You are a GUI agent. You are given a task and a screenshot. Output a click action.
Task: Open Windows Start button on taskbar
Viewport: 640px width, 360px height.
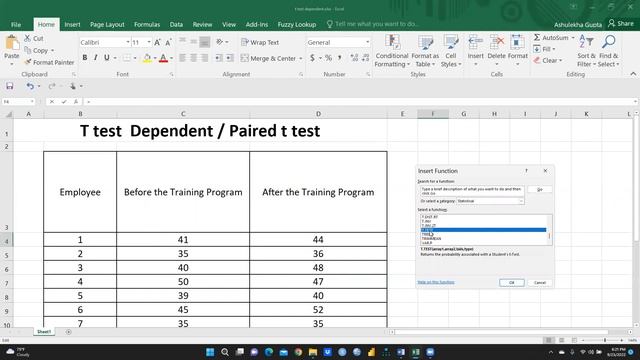[x=210, y=352]
